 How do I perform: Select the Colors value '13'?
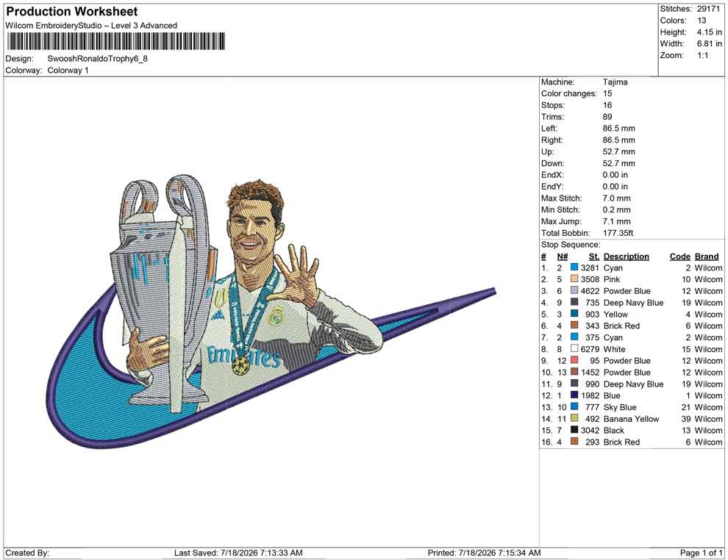[x=702, y=21]
